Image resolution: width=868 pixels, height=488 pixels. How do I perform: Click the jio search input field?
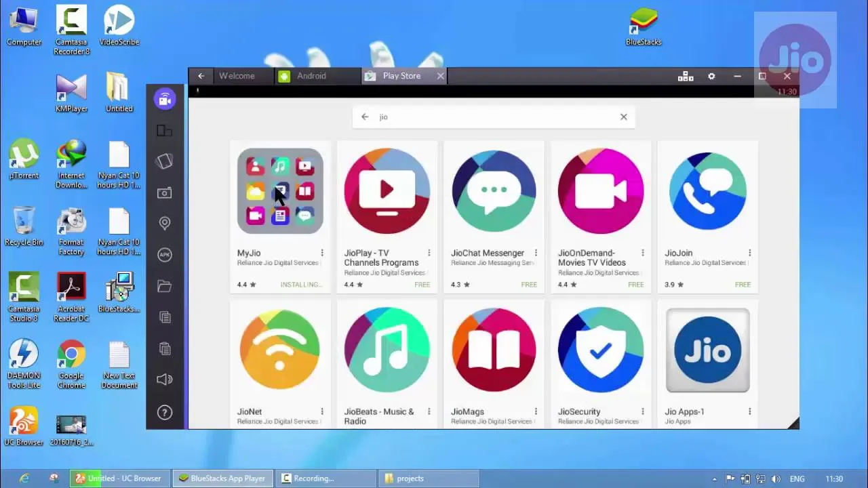[494, 117]
